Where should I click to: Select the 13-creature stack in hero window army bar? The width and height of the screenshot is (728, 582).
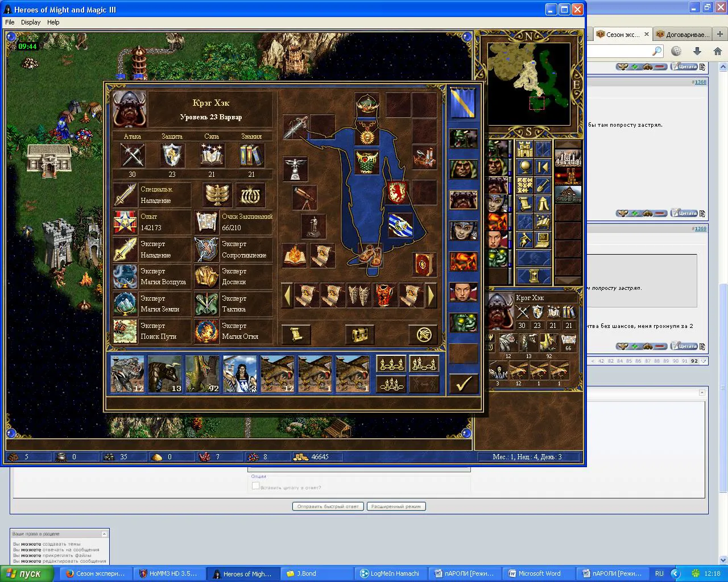(x=164, y=374)
